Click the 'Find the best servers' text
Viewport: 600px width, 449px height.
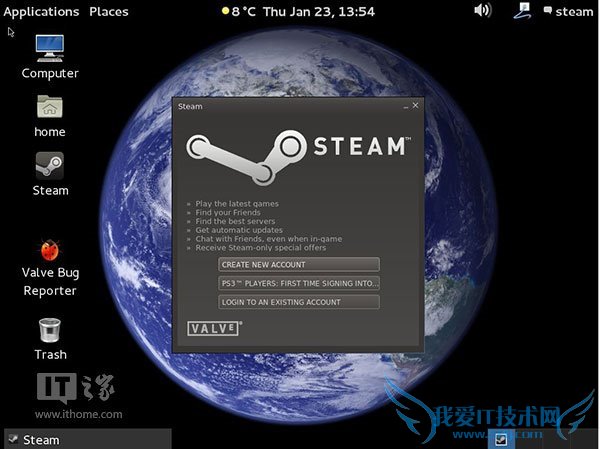click(235, 221)
